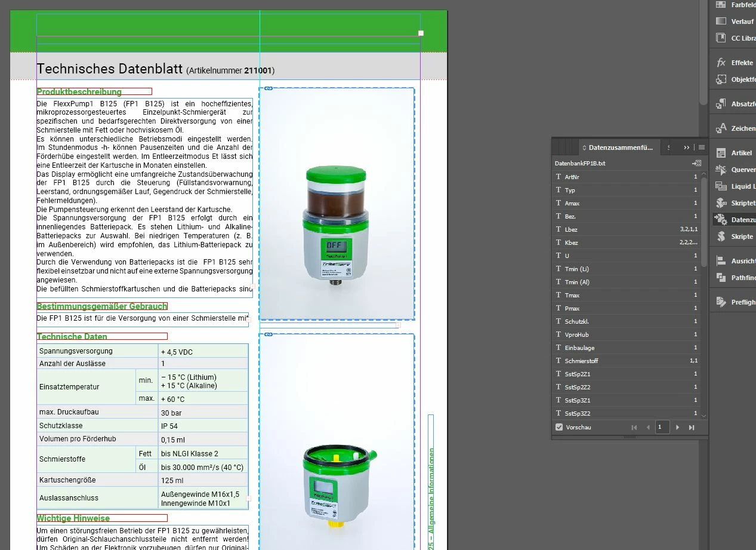Select the Datenzusammenführung panel tab
Screen dimensions: 756x550
[x=621, y=148]
